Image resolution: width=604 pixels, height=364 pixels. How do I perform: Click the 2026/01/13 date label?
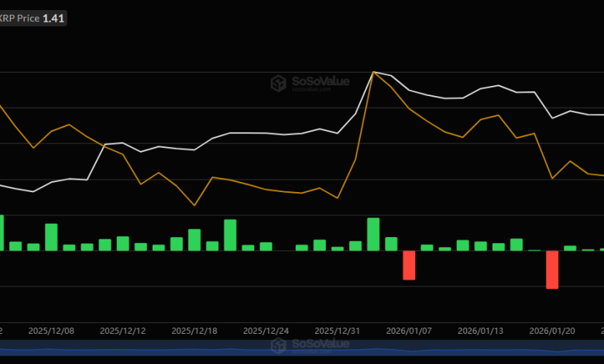[x=480, y=330]
